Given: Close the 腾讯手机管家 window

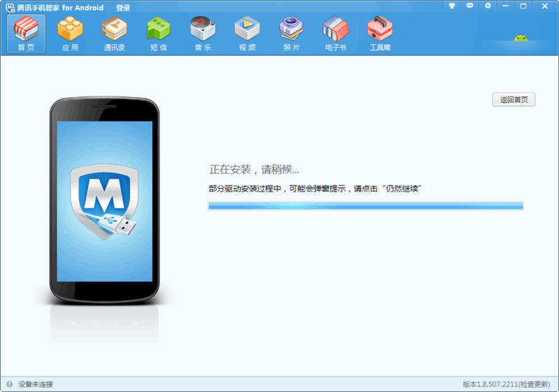Looking at the screenshot, I should [545, 6].
